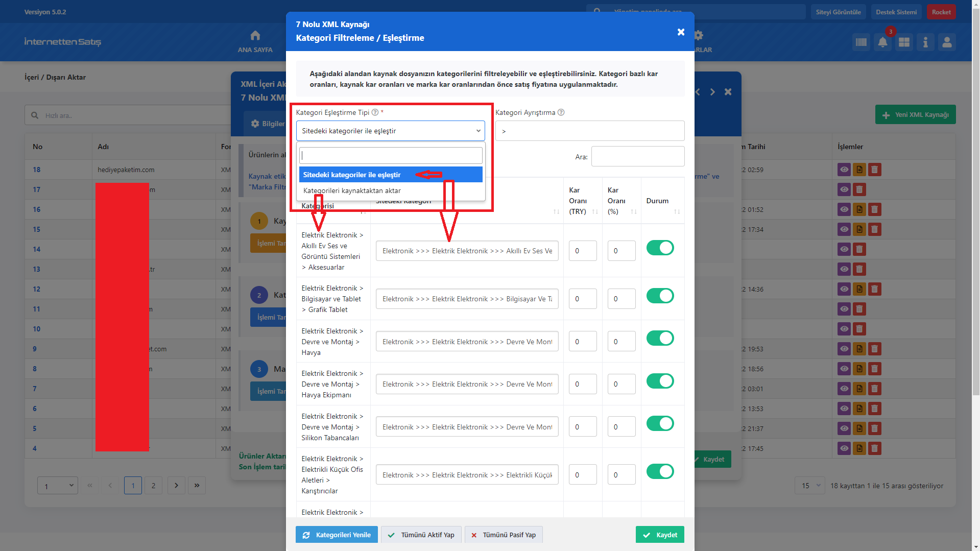The height and width of the screenshot is (551, 980).
Task: Click the Ara search field in modal
Action: pyautogui.click(x=637, y=156)
